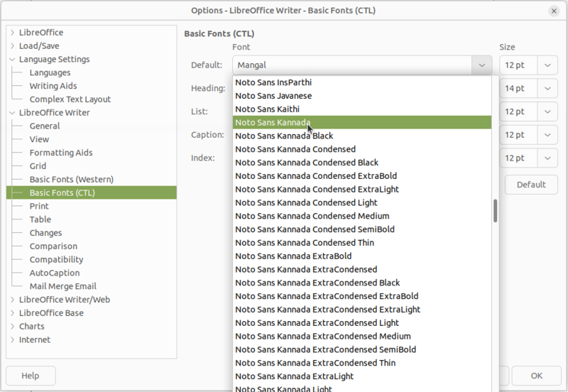The image size is (568, 392).
Task: Open Changes settings page
Action: [x=45, y=233]
